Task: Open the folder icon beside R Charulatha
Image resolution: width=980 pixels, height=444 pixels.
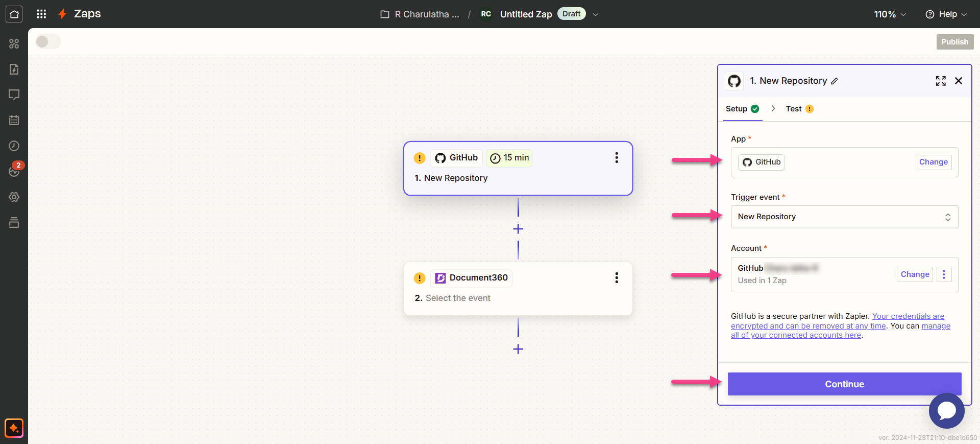Action: 385,14
